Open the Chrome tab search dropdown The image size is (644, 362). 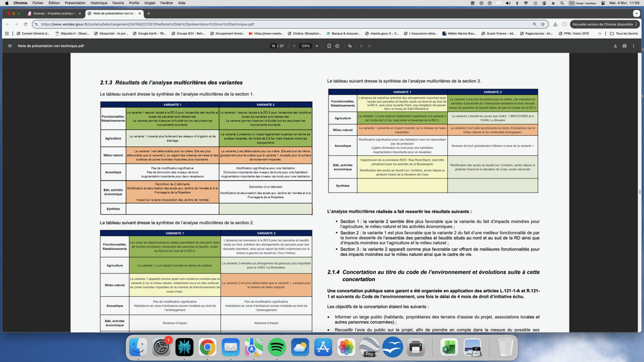tap(636, 14)
